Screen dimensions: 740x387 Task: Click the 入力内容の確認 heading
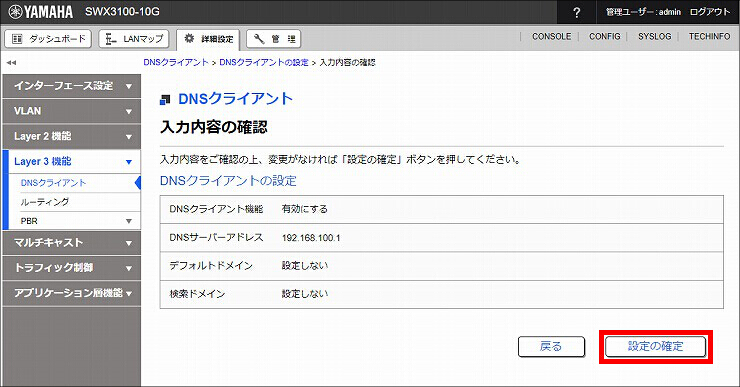pyautogui.click(x=214, y=127)
